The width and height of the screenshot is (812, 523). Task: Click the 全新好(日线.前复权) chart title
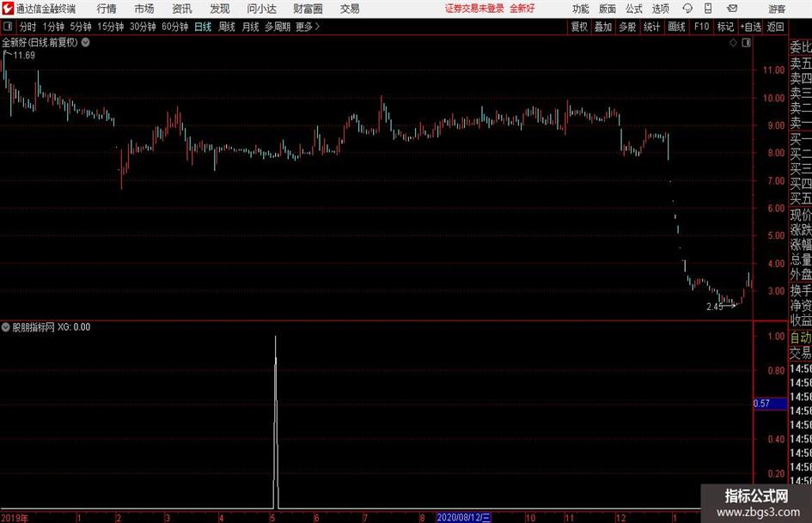(40, 42)
